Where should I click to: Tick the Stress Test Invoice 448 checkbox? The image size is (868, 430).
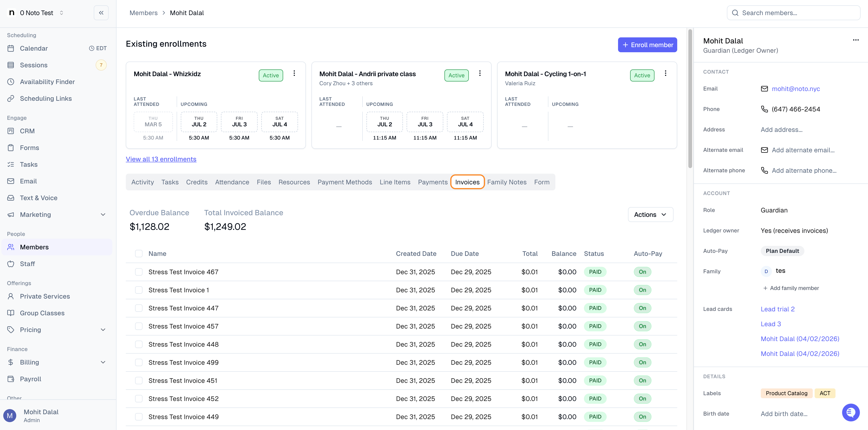(x=139, y=344)
